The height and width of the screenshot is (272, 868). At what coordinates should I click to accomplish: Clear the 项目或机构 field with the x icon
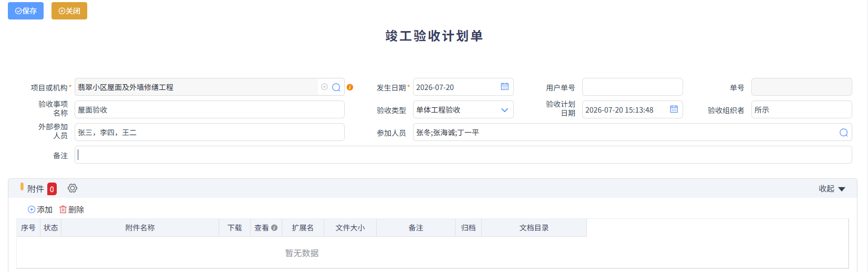[x=324, y=87]
